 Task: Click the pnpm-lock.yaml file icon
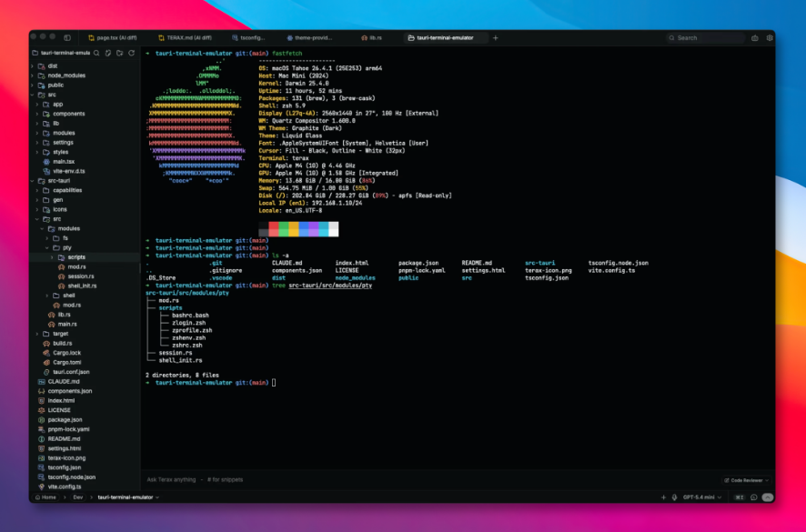pos(42,429)
